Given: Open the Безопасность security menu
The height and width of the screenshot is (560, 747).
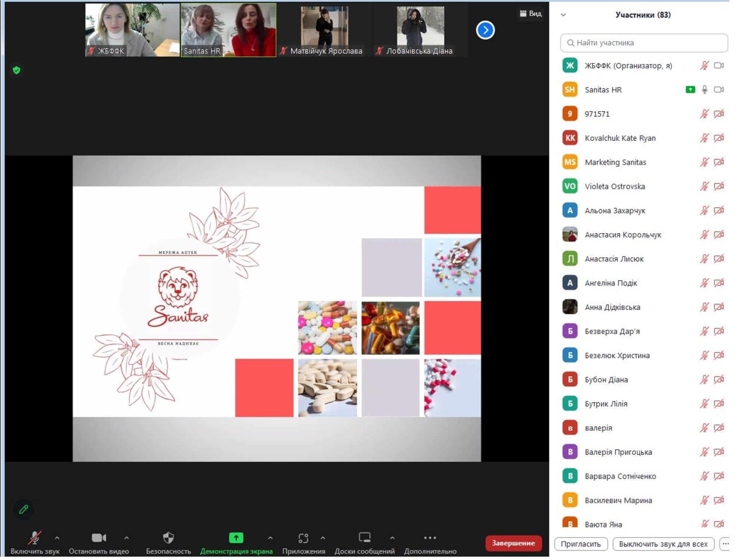Looking at the screenshot, I should (x=168, y=542).
